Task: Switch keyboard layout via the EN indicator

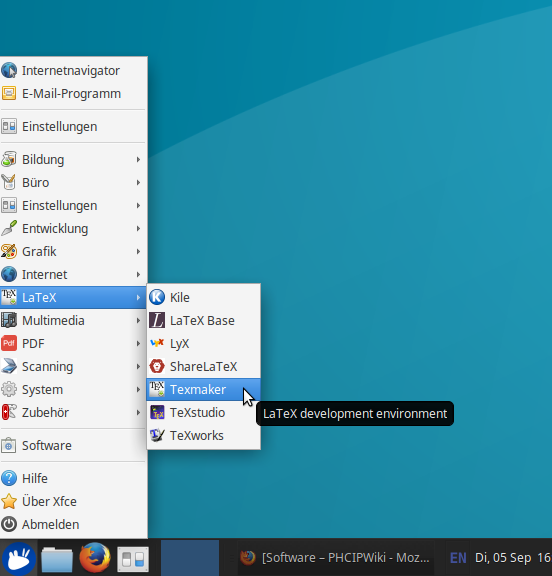Action: click(458, 558)
